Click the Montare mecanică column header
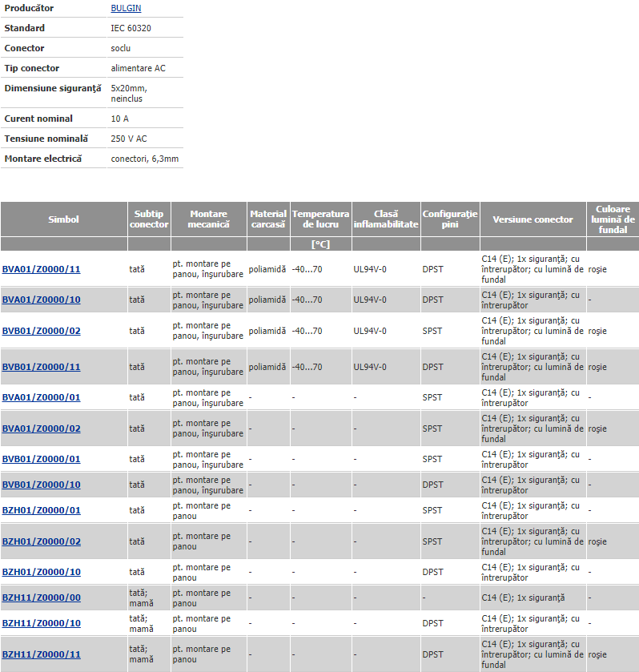This screenshot has height=672, width=639. click(209, 219)
